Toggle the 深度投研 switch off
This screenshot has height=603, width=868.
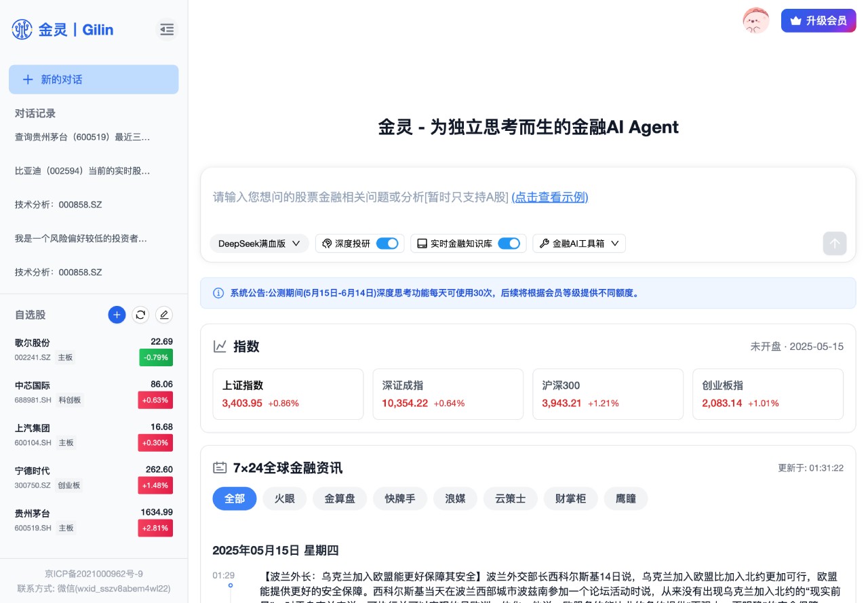click(x=387, y=244)
